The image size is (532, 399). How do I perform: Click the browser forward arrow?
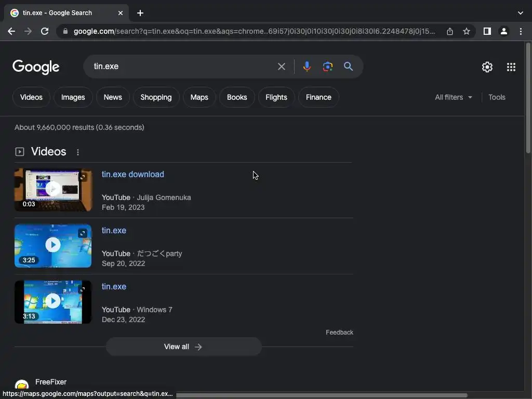(28, 32)
